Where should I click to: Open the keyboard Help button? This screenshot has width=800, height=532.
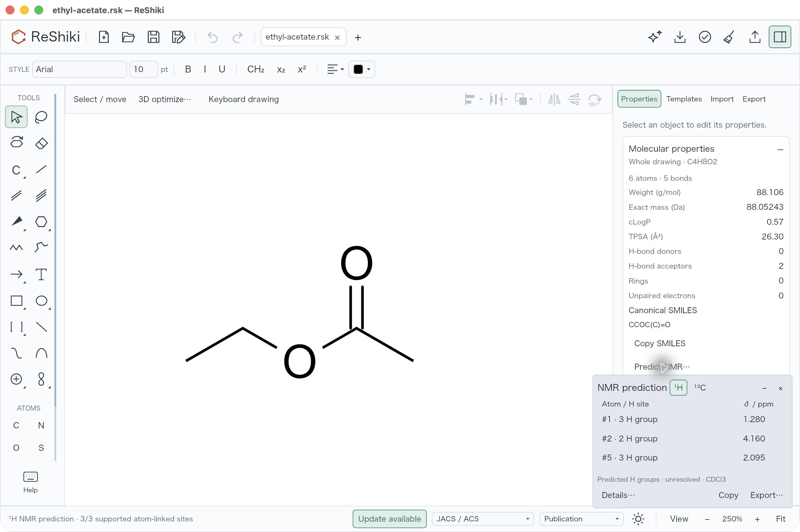tap(30, 482)
